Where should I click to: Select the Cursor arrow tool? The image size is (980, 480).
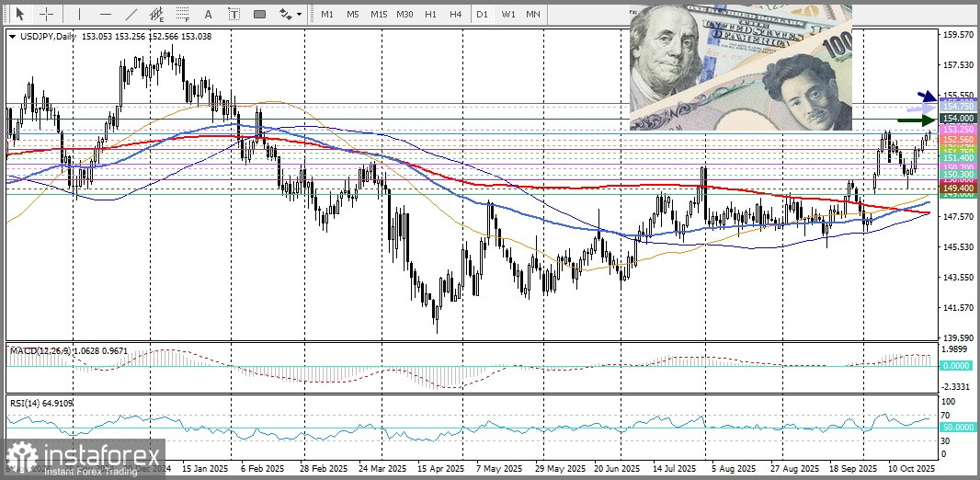click(x=20, y=14)
